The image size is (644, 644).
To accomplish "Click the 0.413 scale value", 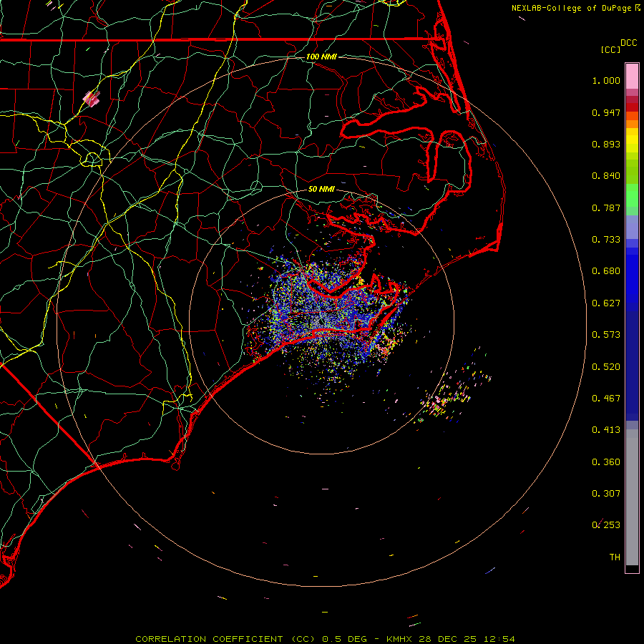I will pos(606,430).
